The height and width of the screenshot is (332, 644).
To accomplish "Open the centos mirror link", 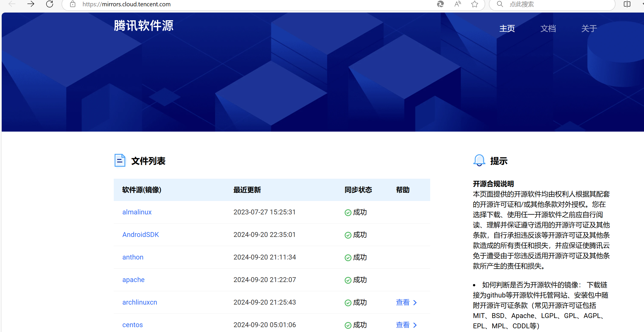I will click(x=133, y=325).
